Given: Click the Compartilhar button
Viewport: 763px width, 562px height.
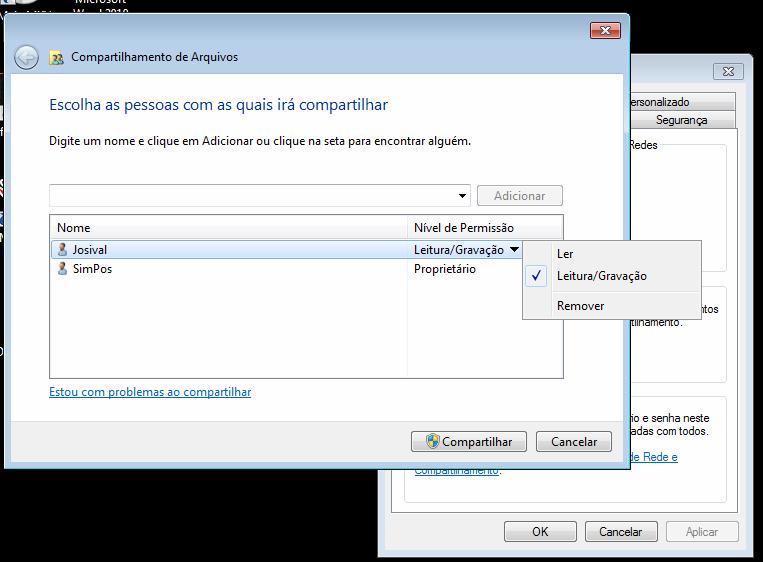Looking at the screenshot, I should point(469,442).
